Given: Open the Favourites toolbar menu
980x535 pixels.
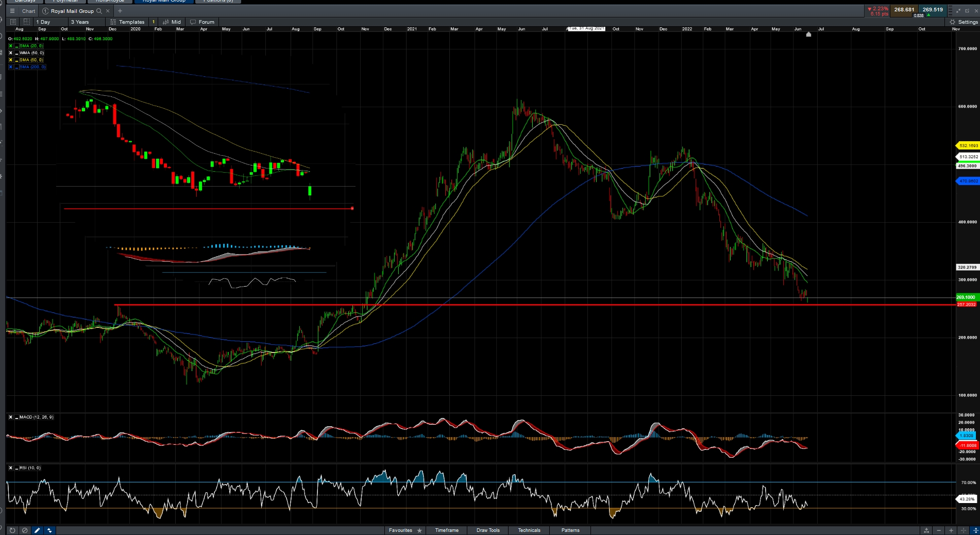Looking at the screenshot, I should click(x=405, y=530).
